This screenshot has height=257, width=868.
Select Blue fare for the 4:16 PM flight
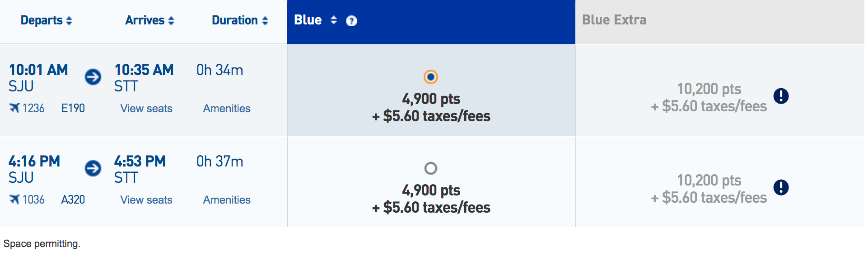[431, 168]
